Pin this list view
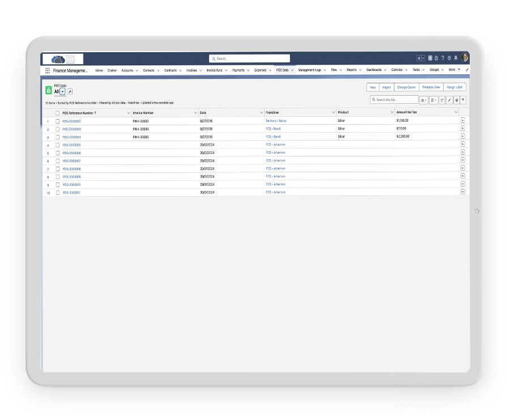 pos(70,91)
